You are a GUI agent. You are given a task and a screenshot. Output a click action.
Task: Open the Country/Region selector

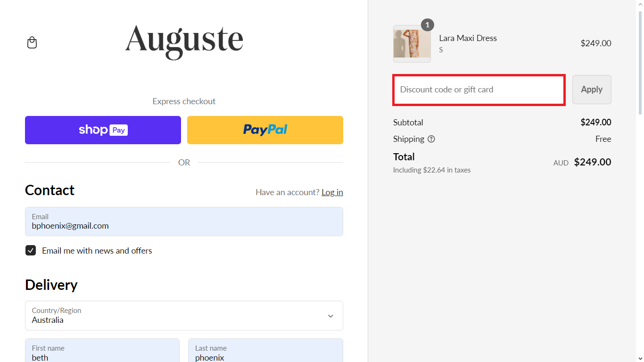point(184,315)
